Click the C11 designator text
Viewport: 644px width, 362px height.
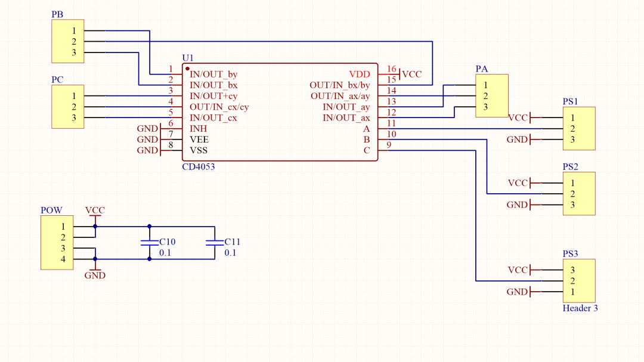pos(233,242)
